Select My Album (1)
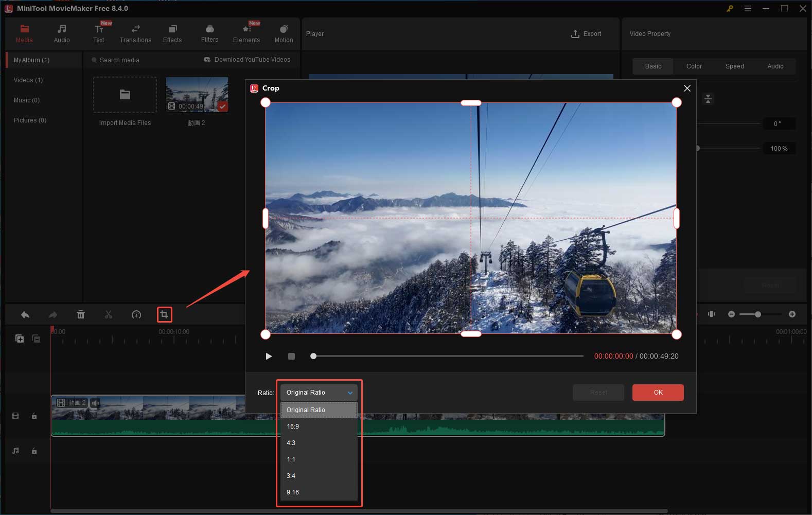The width and height of the screenshot is (812, 515). point(44,60)
